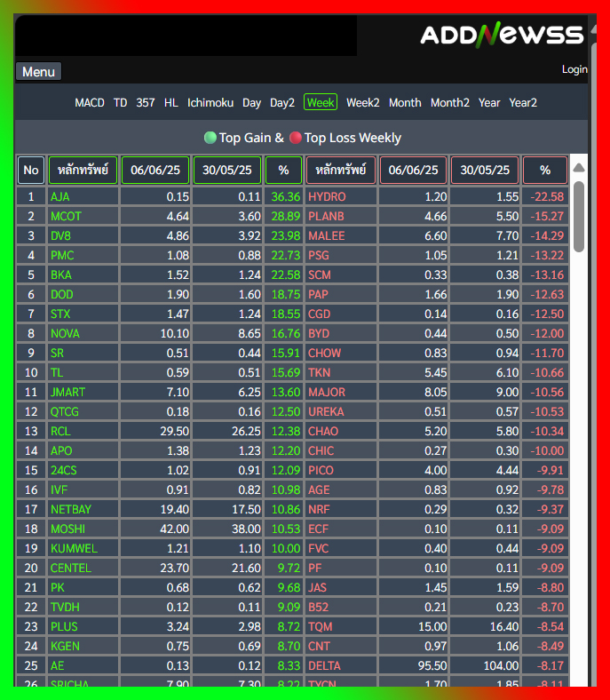Select the 42.00 price for MOSHI
Image resolution: width=610 pixels, height=700 pixels.
[x=154, y=529]
